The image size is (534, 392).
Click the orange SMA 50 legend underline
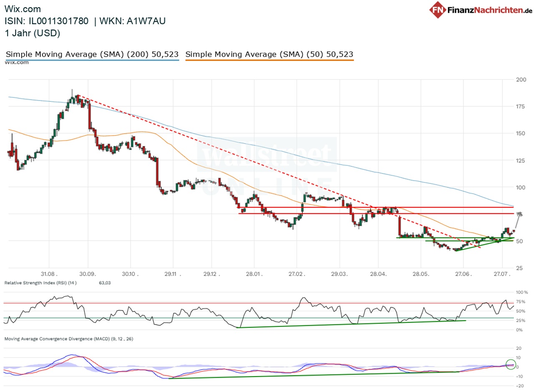[x=269, y=60]
